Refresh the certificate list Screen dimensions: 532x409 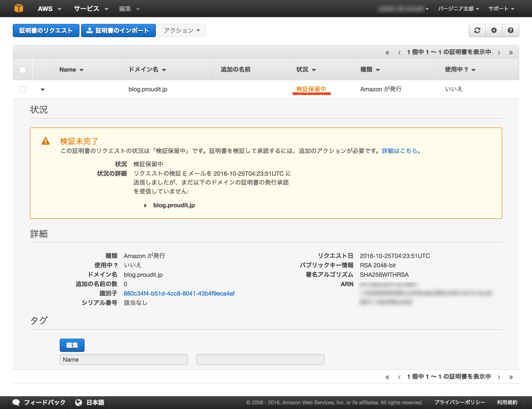pyautogui.click(x=477, y=30)
